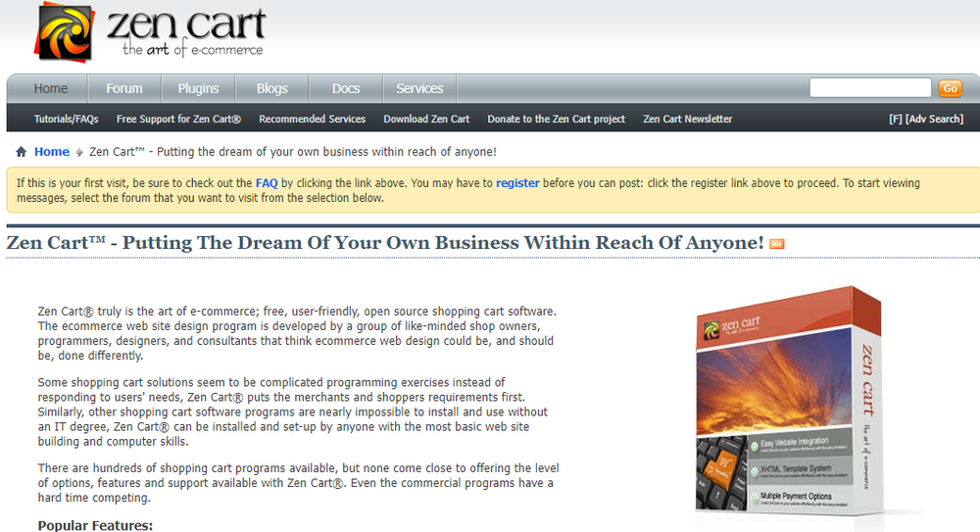Viewport: 980px width, 532px height.
Task: Open Free Support for Zen Cart link
Action: pyautogui.click(x=178, y=119)
